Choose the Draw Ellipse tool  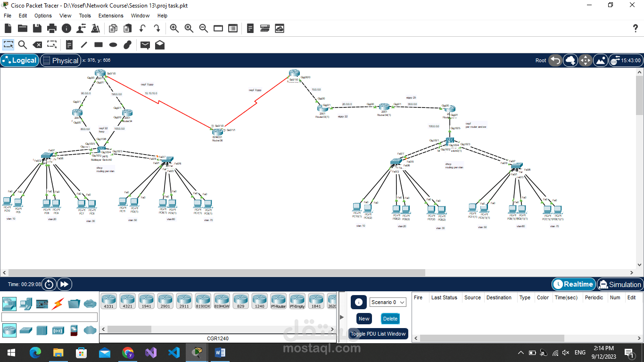(x=113, y=45)
